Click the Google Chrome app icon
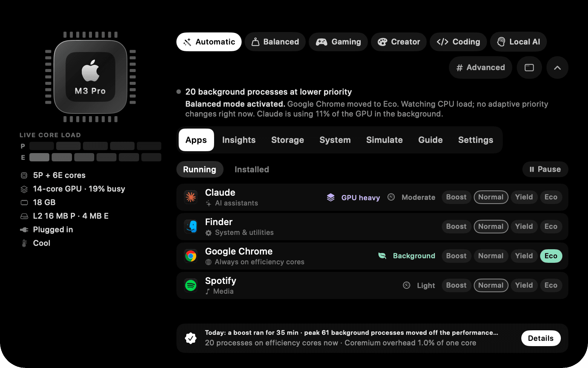 coord(191,256)
